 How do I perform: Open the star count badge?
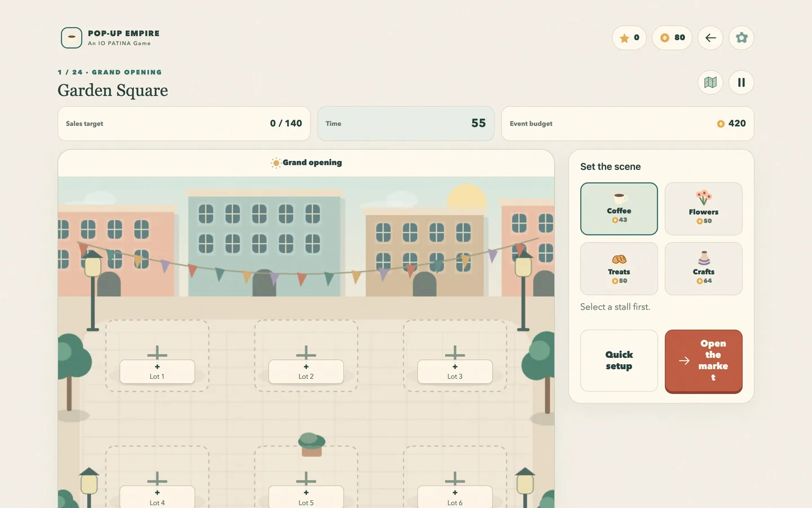pyautogui.click(x=629, y=38)
